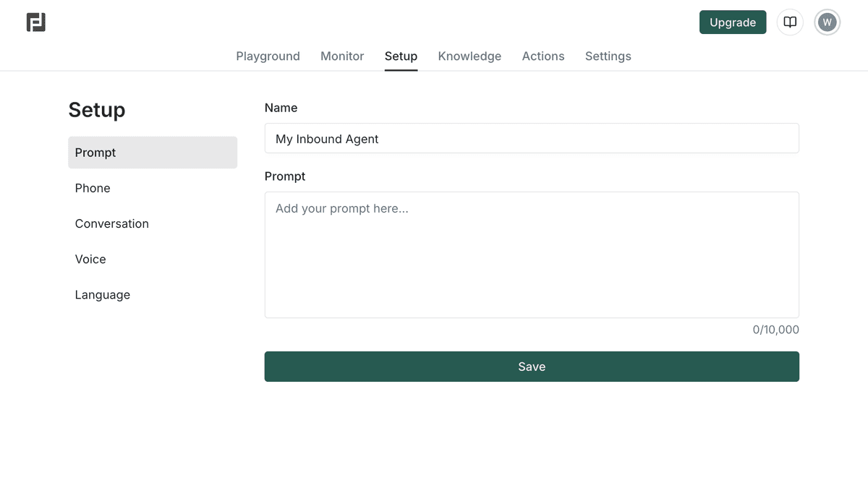Screen dimensions: 868x478
Task: Switch to the Playground tab
Action: (268, 56)
